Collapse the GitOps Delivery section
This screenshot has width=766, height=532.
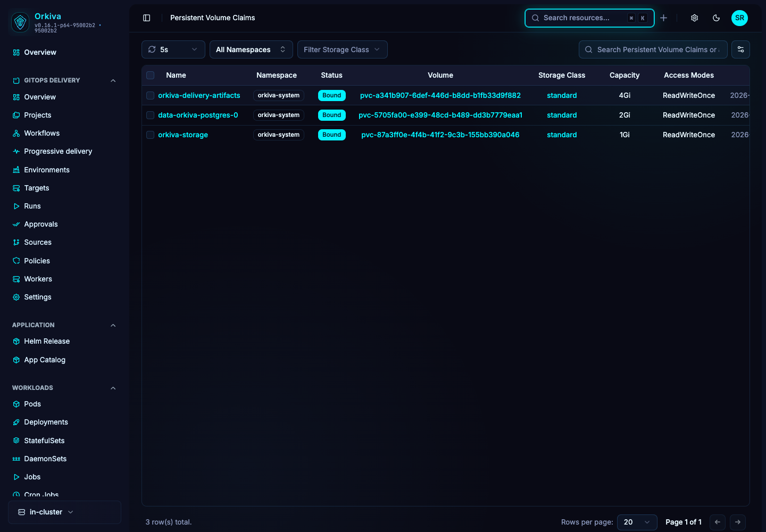(x=113, y=80)
